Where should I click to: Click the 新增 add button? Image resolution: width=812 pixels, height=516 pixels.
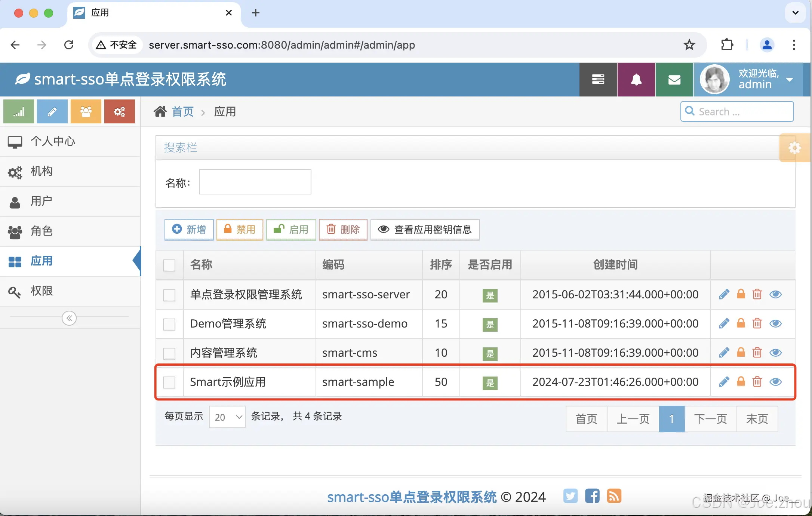[189, 229]
